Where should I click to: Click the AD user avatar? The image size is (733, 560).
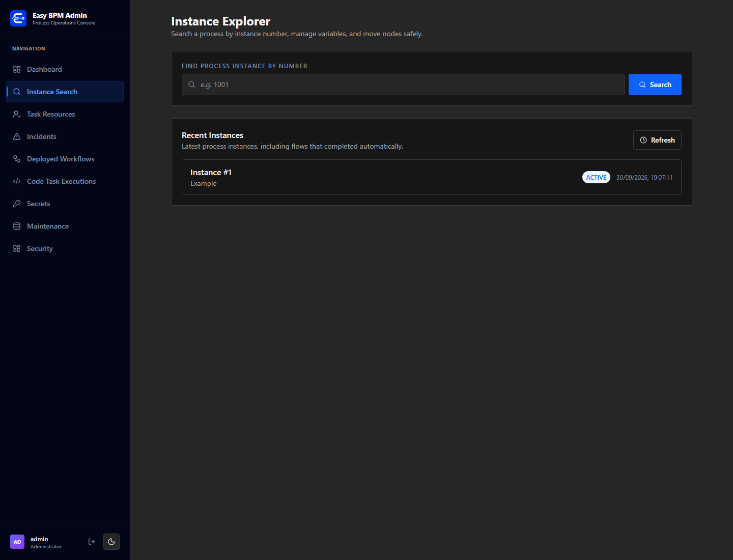17,542
